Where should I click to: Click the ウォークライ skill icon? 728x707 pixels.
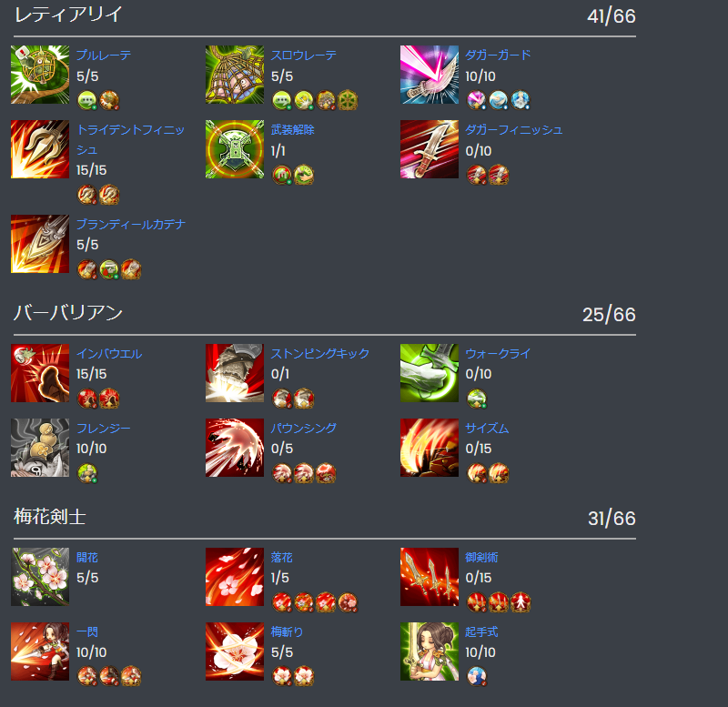click(x=430, y=373)
